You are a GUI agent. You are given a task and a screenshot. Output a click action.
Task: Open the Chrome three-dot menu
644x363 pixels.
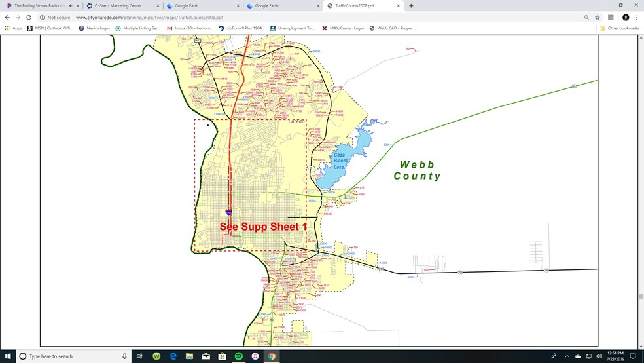point(637,18)
